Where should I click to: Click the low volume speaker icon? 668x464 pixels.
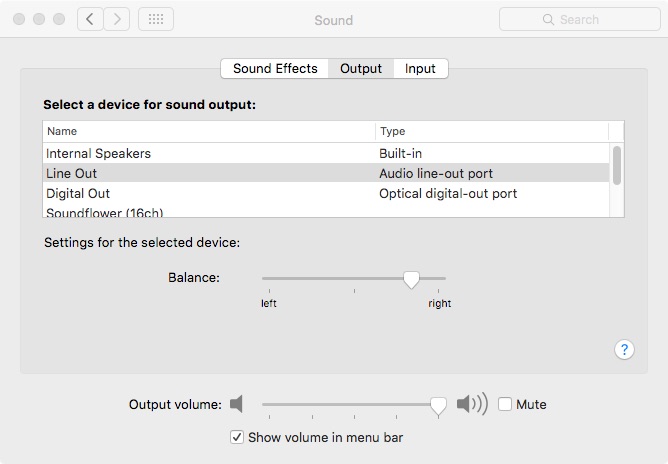236,404
